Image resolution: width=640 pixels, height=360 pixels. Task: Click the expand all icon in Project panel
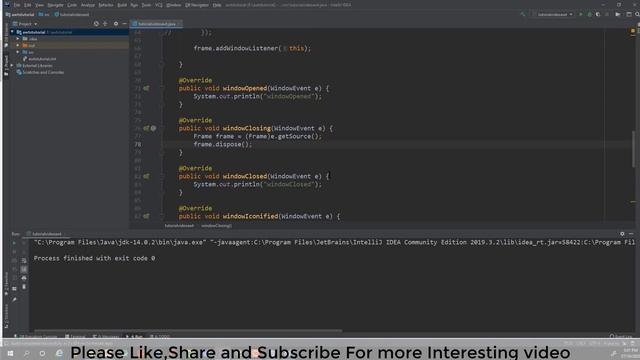[x=105, y=24]
